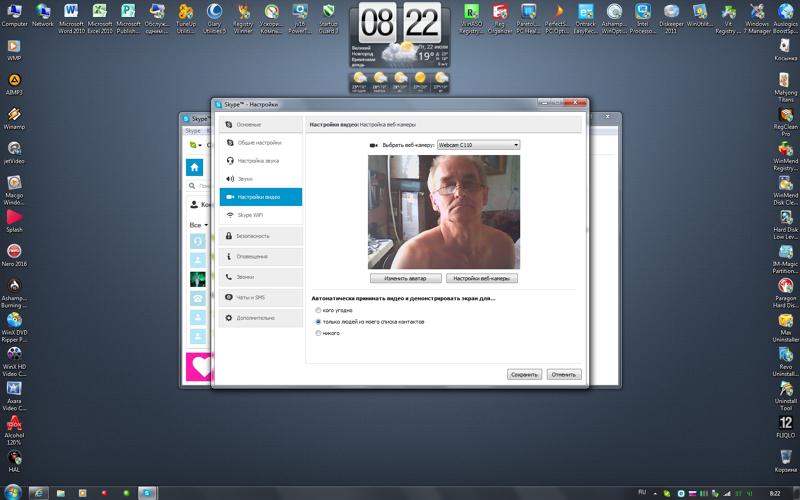This screenshot has height=500, width=800.
Task: Open Glary Utilities 5 desktop icon
Action: click(214, 18)
